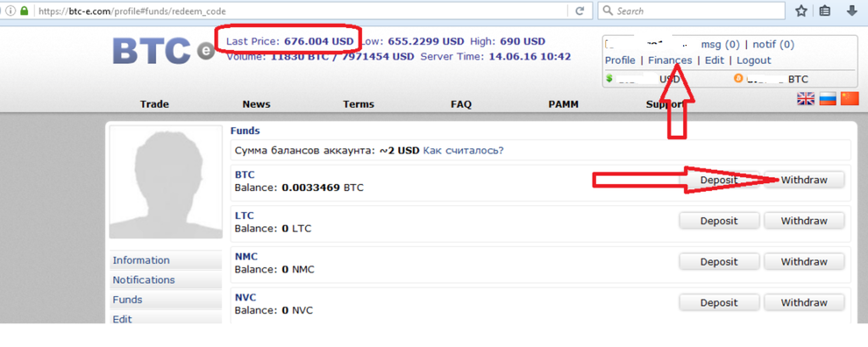Click the orange bitcoin balance icon
The height and width of the screenshot is (347, 868).
(x=738, y=78)
